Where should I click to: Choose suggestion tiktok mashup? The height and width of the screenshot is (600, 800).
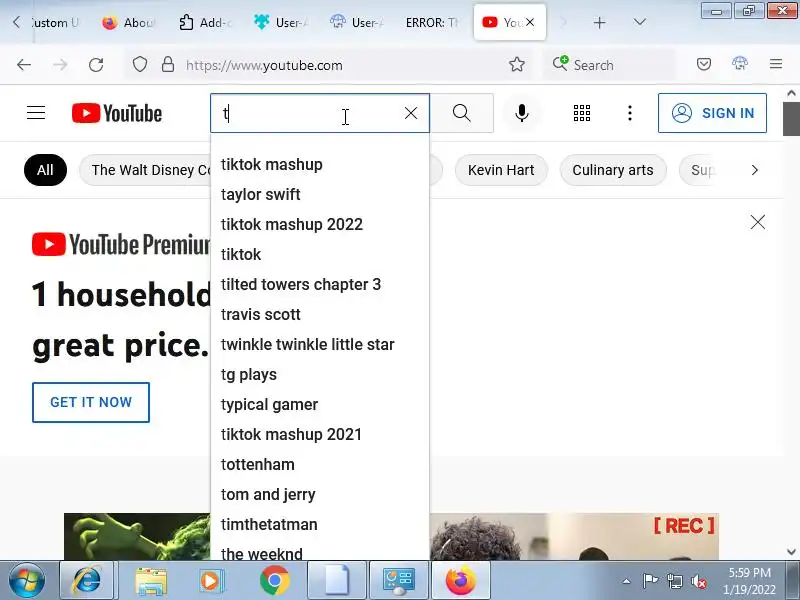point(320,164)
